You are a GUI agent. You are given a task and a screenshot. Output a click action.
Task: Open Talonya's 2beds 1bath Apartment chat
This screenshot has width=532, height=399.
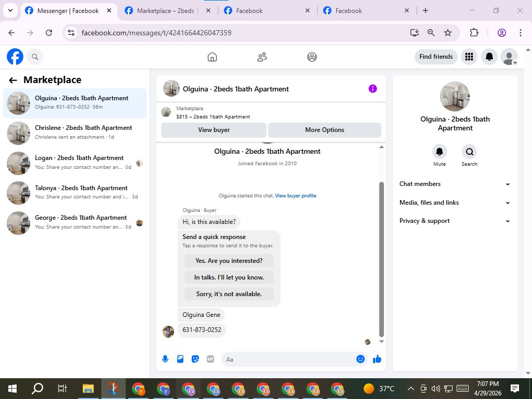click(75, 193)
